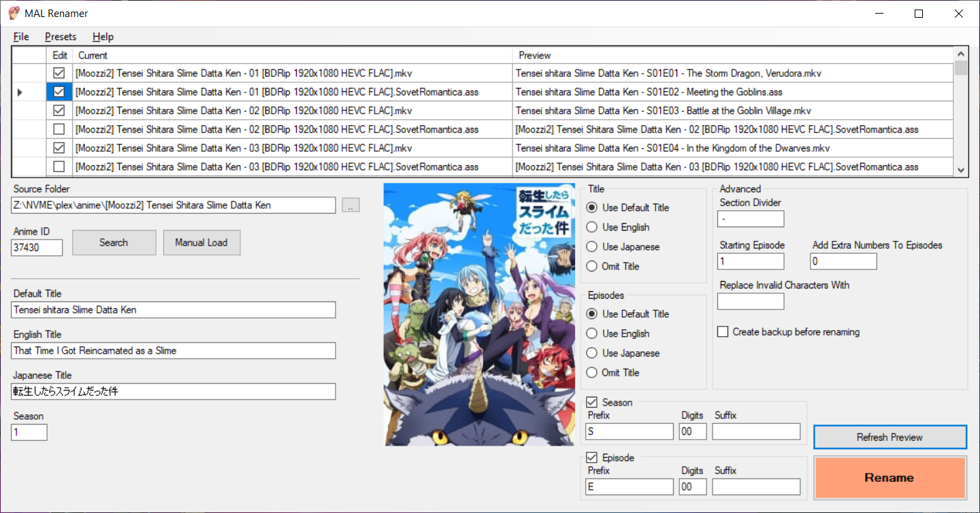Select Title Use Default Title option
Screen dimensions: 980x513
[627, 208]
